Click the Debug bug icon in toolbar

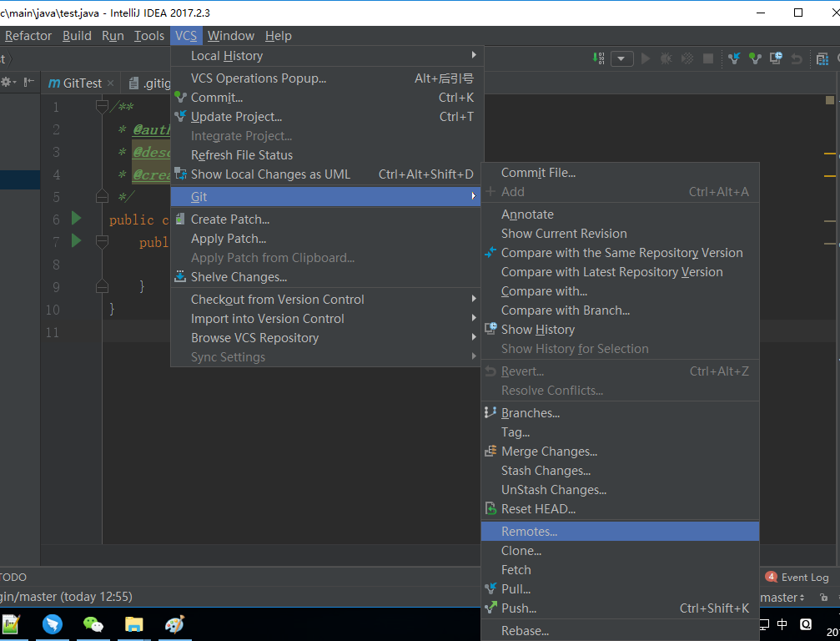(666, 58)
